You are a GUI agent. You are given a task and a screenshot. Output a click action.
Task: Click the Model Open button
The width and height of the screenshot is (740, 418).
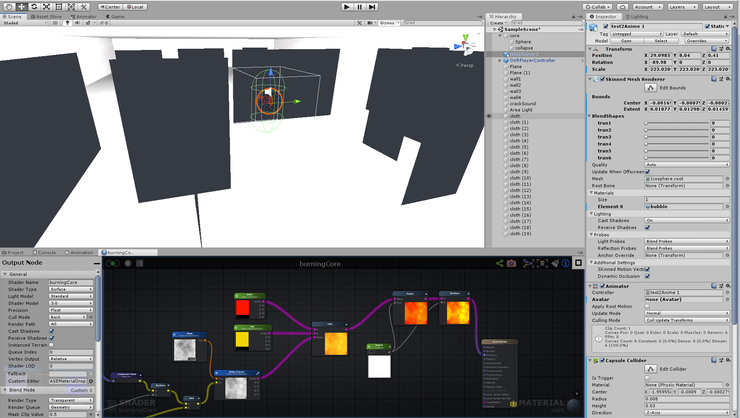[x=626, y=41]
